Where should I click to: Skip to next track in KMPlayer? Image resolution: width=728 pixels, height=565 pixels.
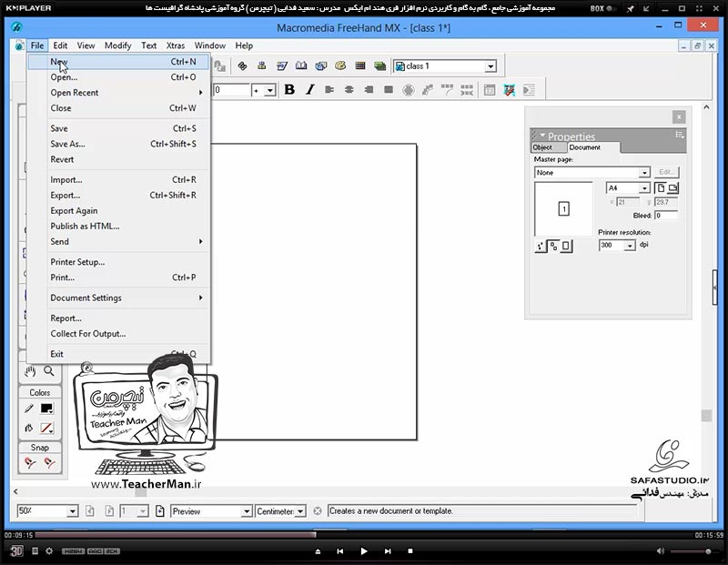tap(388, 551)
